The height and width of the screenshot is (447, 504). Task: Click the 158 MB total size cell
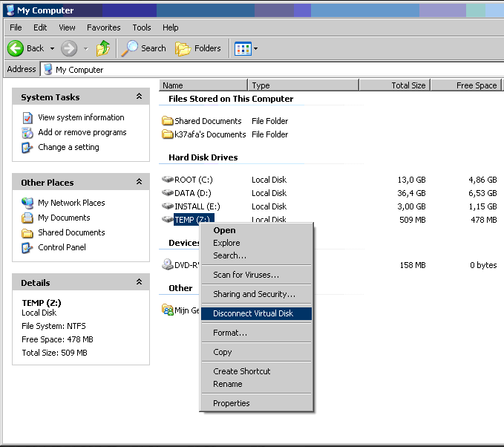(x=413, y=265)
